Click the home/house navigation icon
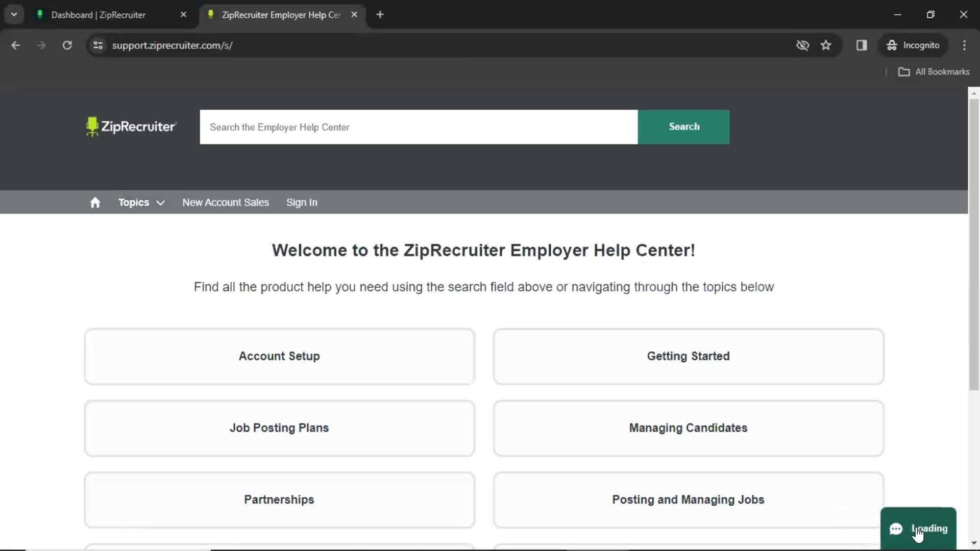980x551 pixels. click(94, 203)
